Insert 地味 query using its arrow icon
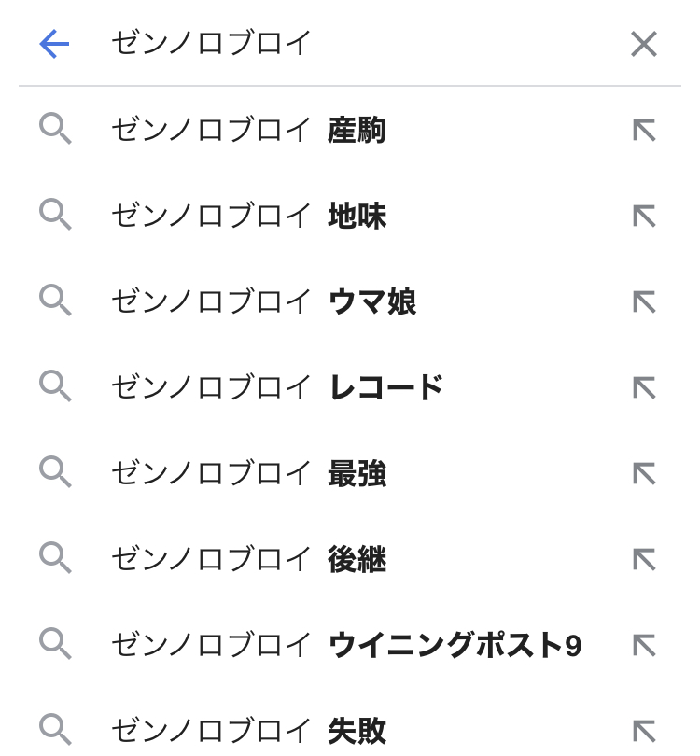 click(x=644, y=217)
